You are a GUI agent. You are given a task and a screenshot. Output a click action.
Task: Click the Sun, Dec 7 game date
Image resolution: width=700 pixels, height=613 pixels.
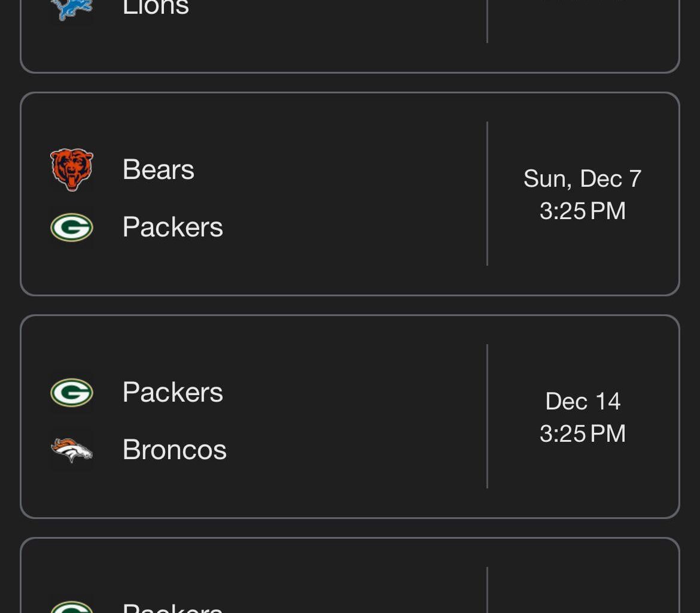tap(582, 178)
